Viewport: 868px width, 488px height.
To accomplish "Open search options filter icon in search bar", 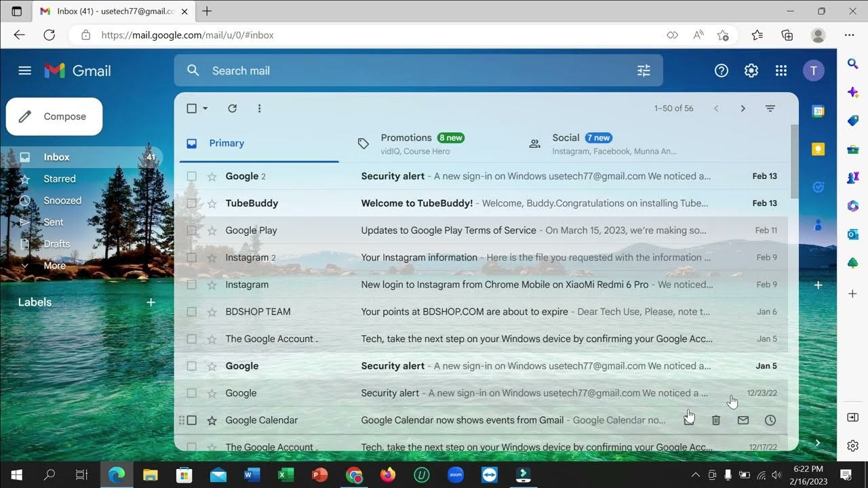I will (644, 70).
